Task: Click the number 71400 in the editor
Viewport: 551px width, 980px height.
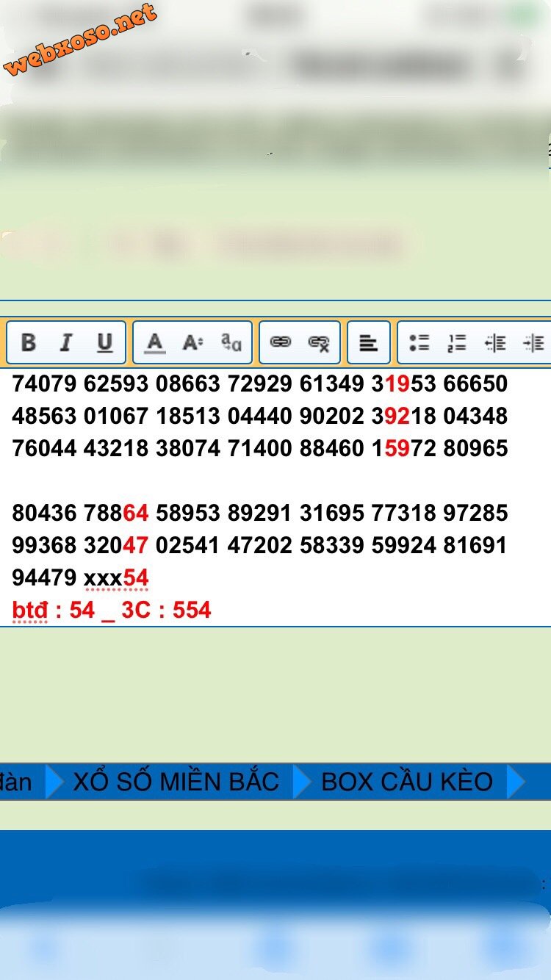Action: [260, 448]
